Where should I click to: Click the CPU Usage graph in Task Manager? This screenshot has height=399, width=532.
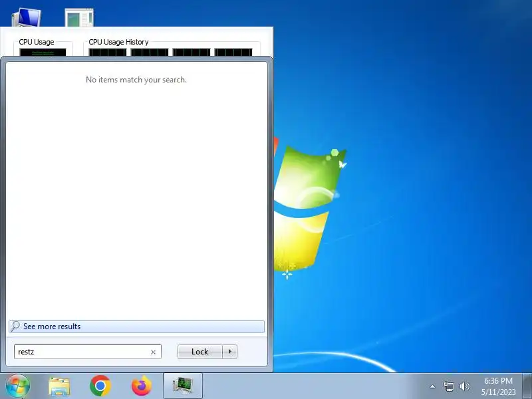[43, 53]
